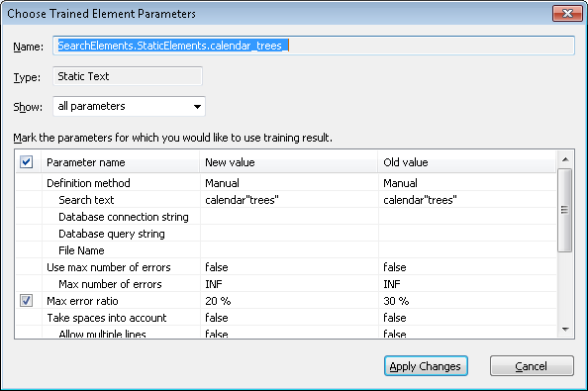Click the new value 20 % cell
The width and height of the screenshot is (588, 391).
(x=289, y=301)
